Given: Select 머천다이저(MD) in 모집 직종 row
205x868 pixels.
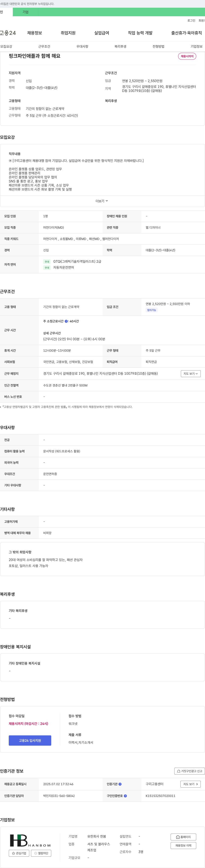Looking at the screenshot, I should tap(54, 227).
